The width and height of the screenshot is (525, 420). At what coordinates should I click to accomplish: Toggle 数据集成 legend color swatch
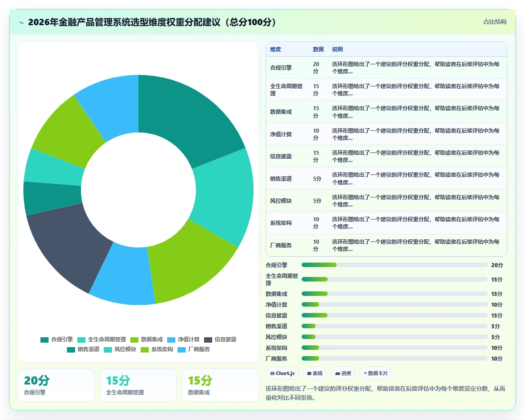coord(134,340)
